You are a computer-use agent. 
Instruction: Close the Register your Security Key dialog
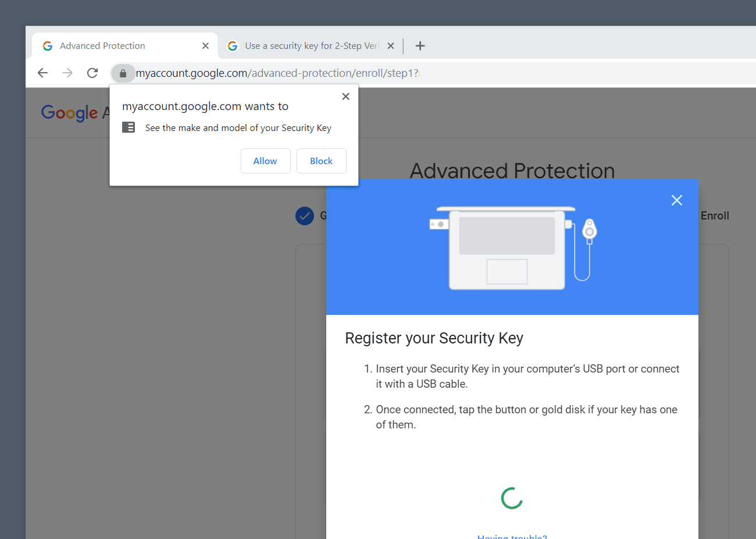pos(676,200)
